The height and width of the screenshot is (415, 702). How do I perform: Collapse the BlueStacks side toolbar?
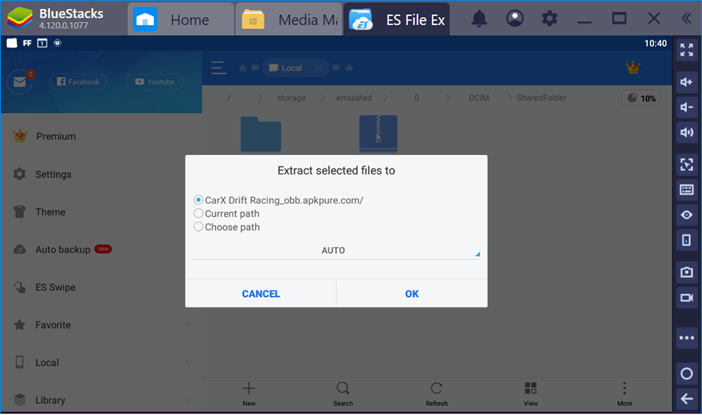click(x=686, y=18)
